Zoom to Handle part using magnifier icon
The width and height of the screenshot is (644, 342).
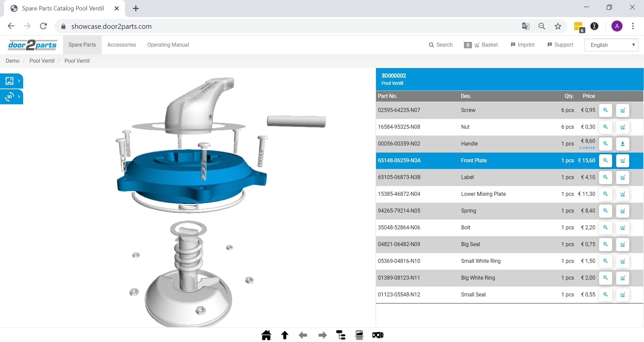[x=605, y=144]
